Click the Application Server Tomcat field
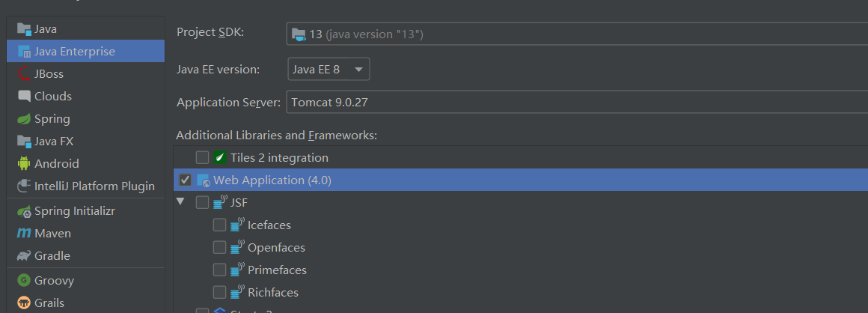The height and width of the screenshot is (313, 868). point(576,102)
